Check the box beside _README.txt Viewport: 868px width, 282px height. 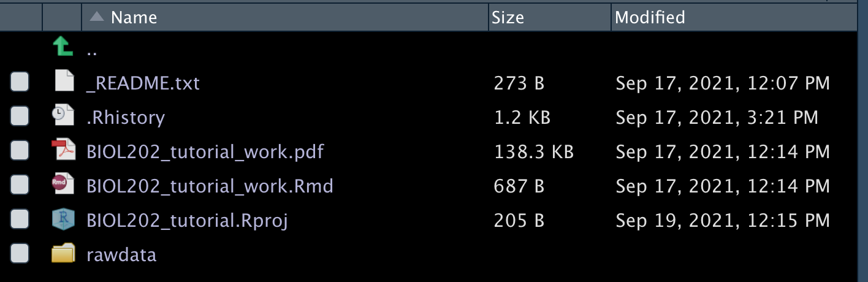click(20, 82)
